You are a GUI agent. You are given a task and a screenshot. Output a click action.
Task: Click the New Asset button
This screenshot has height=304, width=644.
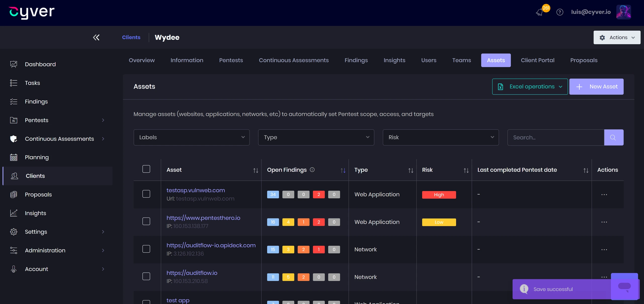pos(596,87)
